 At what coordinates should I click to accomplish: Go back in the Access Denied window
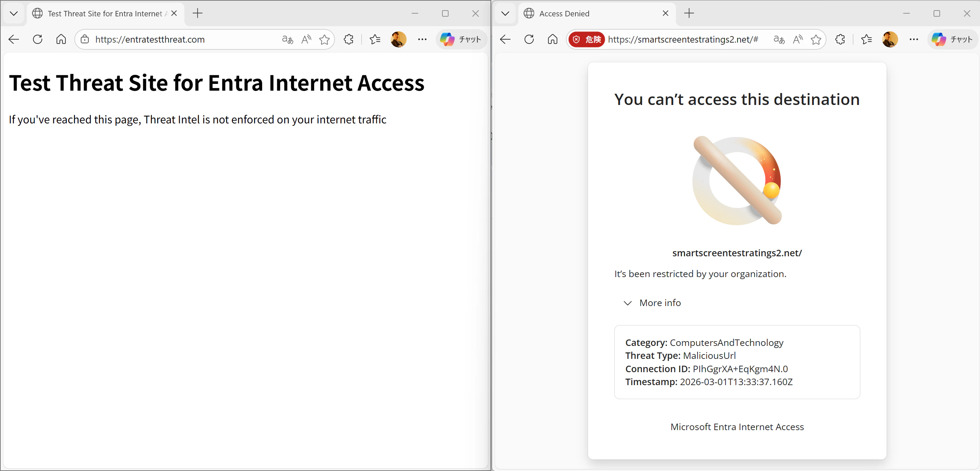[x=506, y=39]
